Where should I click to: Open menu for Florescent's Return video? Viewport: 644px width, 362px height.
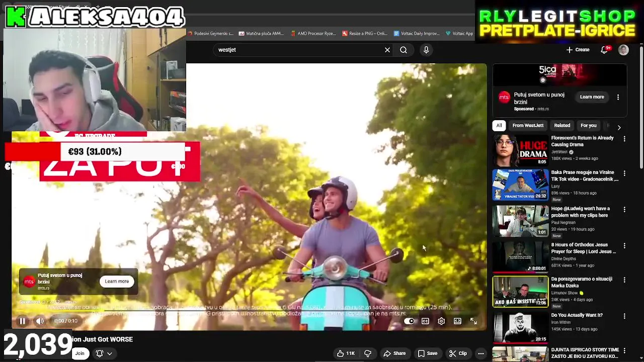click(x=624, y=139)
